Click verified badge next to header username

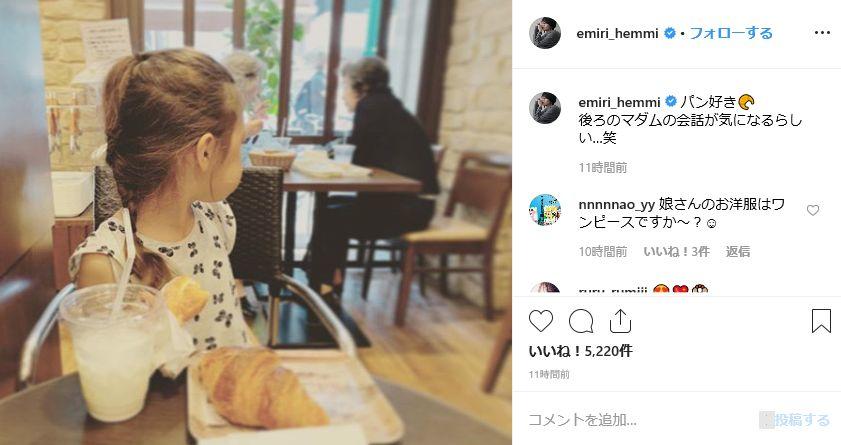coord(670,33)
